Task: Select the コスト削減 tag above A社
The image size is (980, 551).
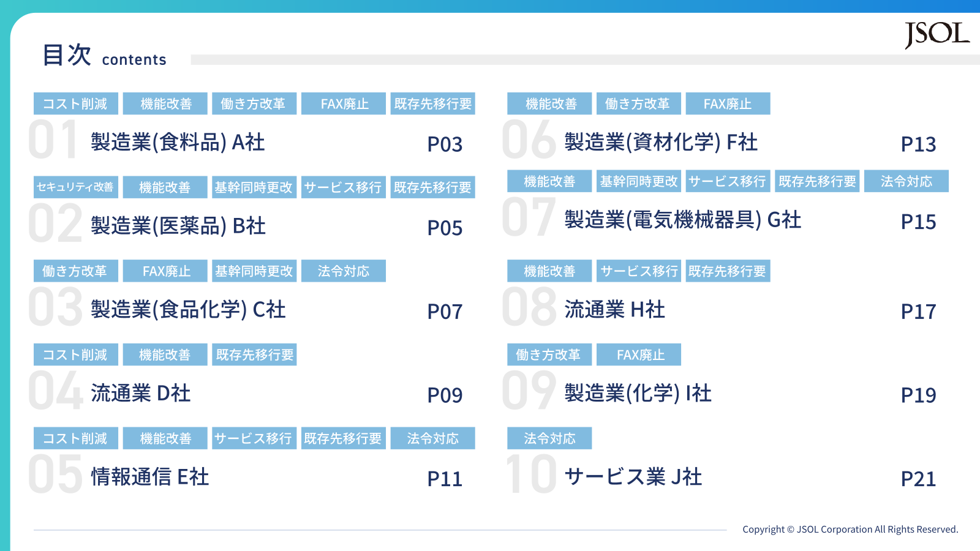Action: [76, 103]
